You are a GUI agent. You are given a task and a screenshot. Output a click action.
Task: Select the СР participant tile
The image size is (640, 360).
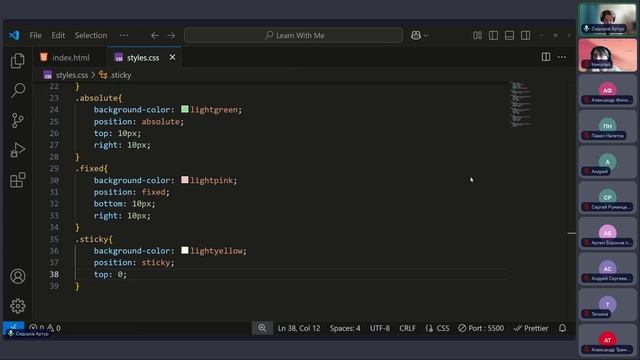[607, 198]
